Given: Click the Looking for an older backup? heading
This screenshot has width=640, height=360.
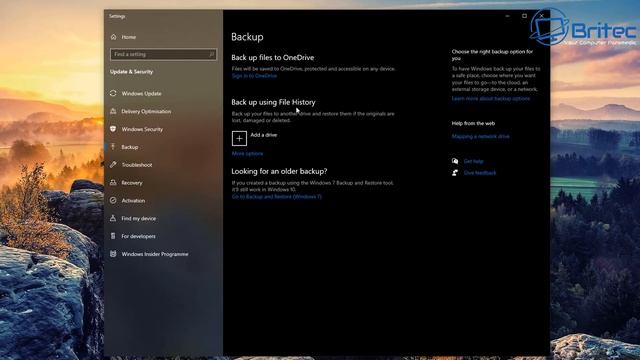Looking at the screenshot, I should [x=279, y=171].
